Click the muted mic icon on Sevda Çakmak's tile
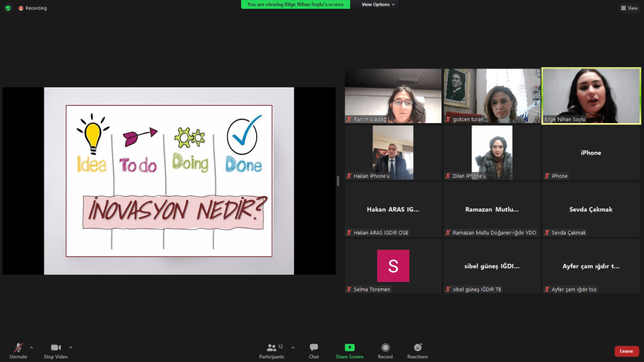This screenshot has width=644, height=362. pyautogui.click(x=547, y=233)
